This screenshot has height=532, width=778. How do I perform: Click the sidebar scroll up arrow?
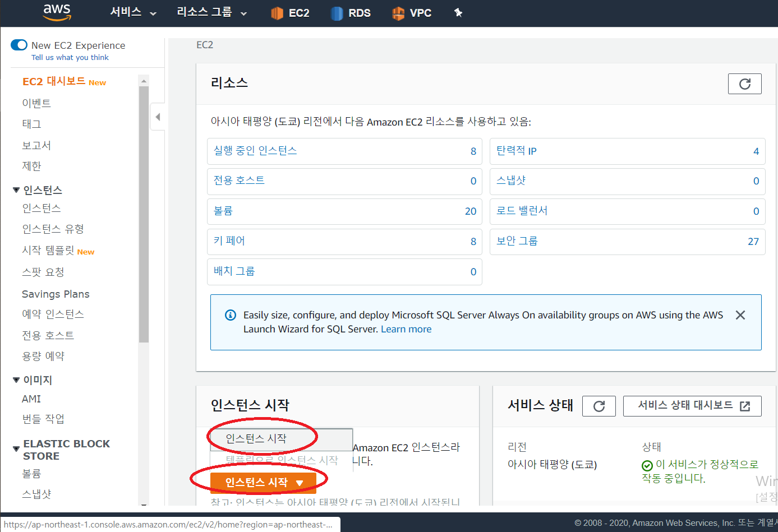coord(144,81)
